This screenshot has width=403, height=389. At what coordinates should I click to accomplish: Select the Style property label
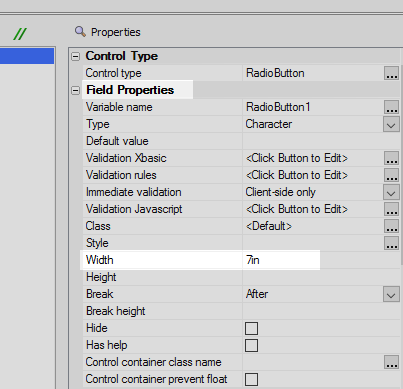pyautogui.click(x=97, y=243)
